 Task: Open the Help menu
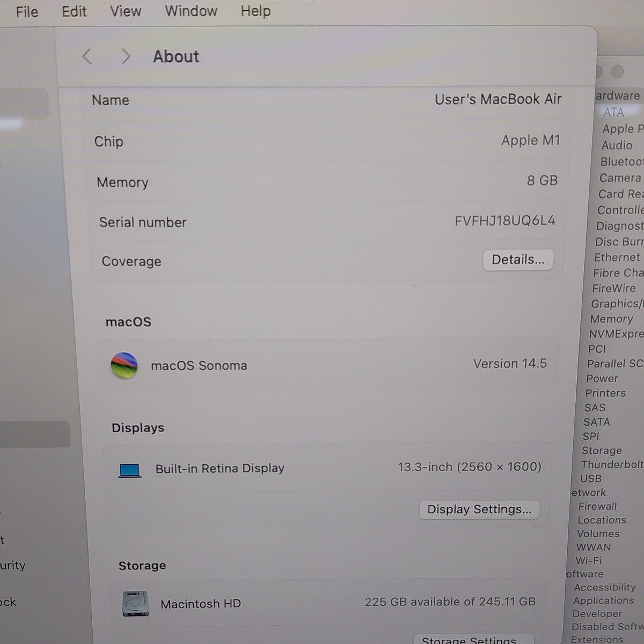pyautogui.click(x=255, y=11)
